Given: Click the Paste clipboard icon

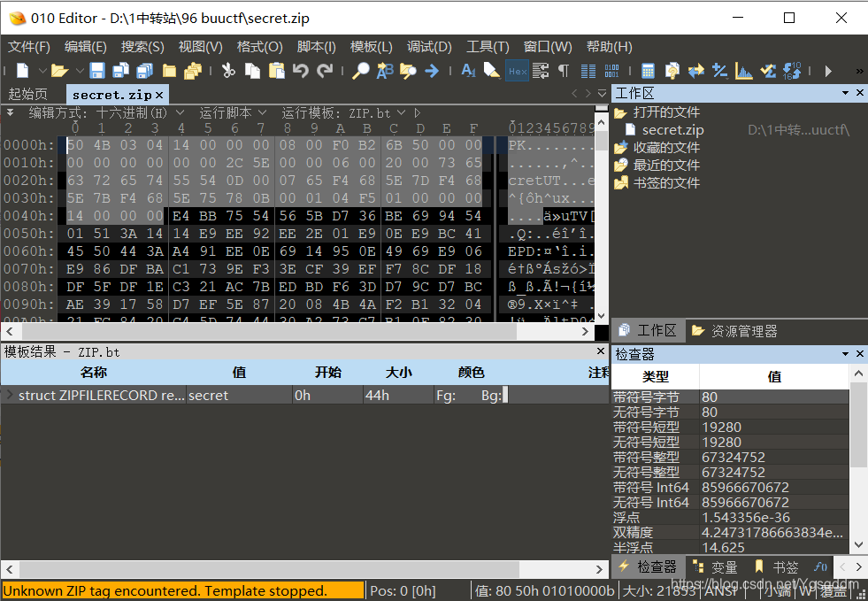Looking at the screenshot, I should pyautogui.click(x=276, y=70).
